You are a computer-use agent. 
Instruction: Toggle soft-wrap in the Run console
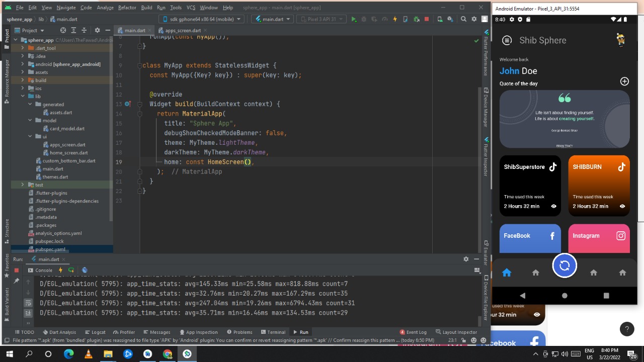pyautogui.click(x=28, y=303)
